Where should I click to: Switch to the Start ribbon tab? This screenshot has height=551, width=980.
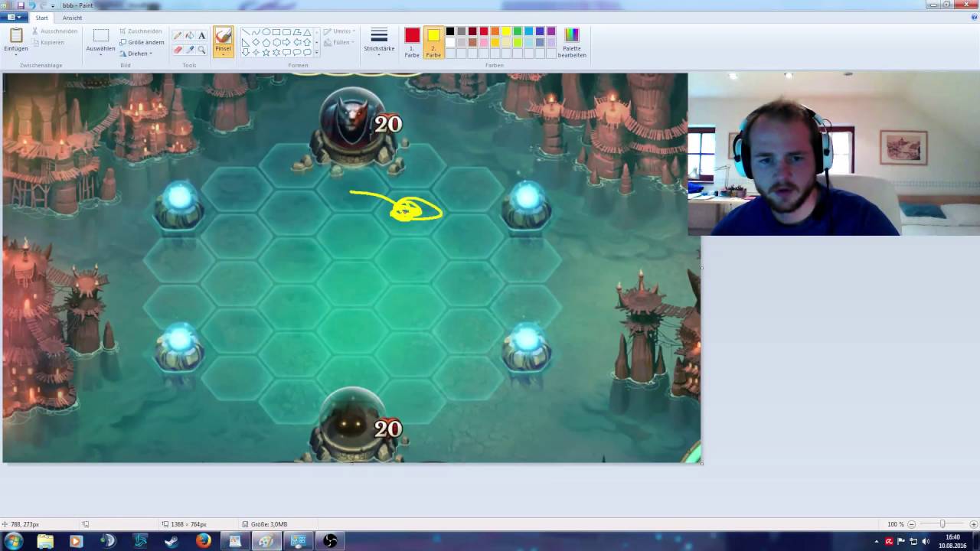click(41, 18)
